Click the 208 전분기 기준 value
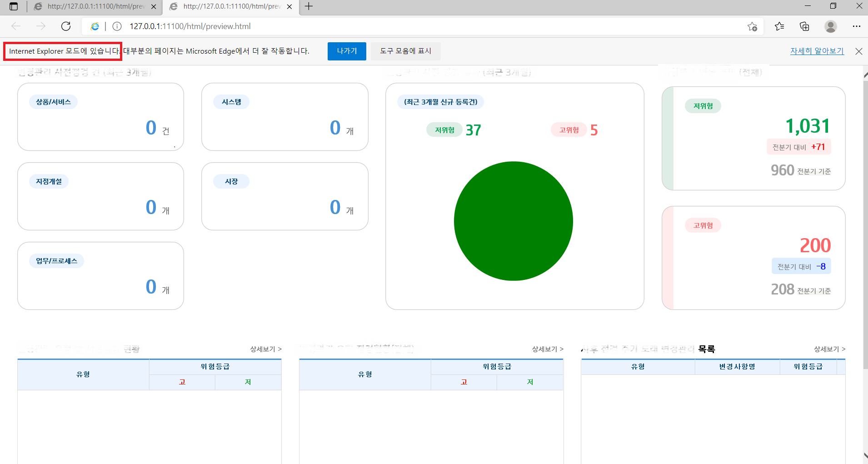The image size is (868, 464). 801,289
